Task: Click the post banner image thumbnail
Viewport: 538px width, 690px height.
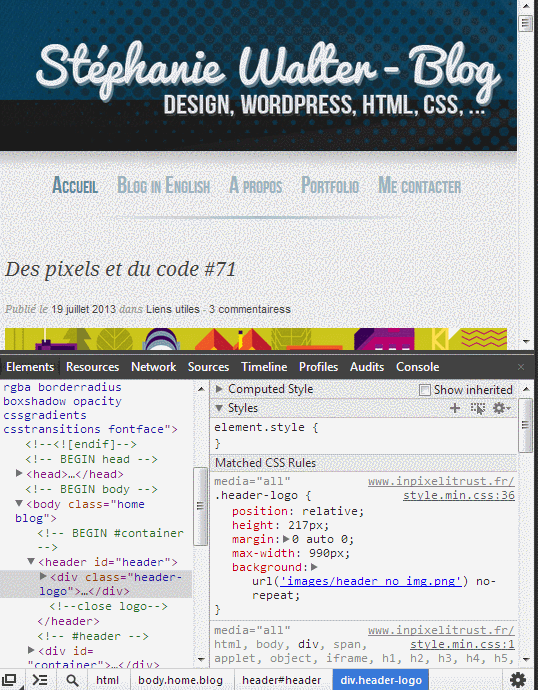Action: [x=256, y=339]
